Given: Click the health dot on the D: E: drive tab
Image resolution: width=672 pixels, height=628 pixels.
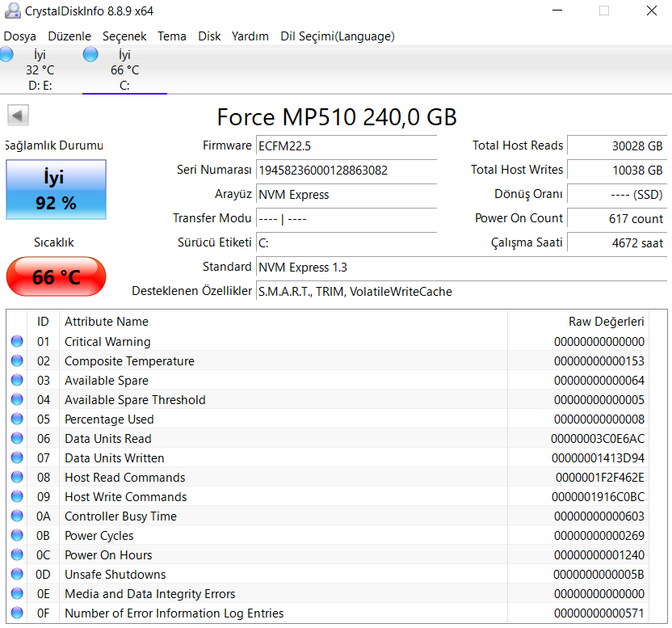Looking at the screenshot, I should [6, 53].
